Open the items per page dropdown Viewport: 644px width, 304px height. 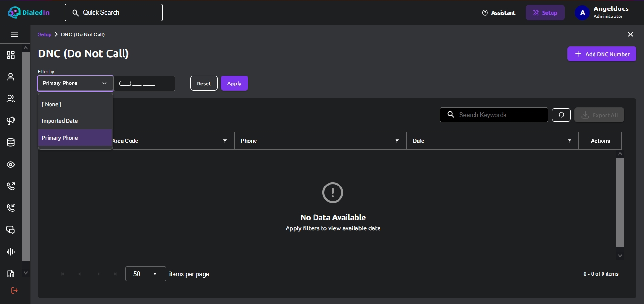pyautogui.click(x=146, y=274)
